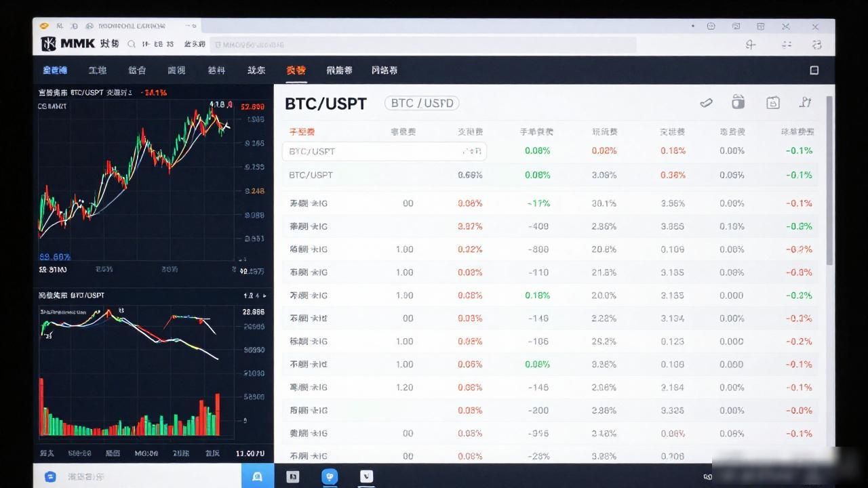868x488 pixels.
Task: Click the first of three icons right of the address field
Action: (x=750, y=45)
